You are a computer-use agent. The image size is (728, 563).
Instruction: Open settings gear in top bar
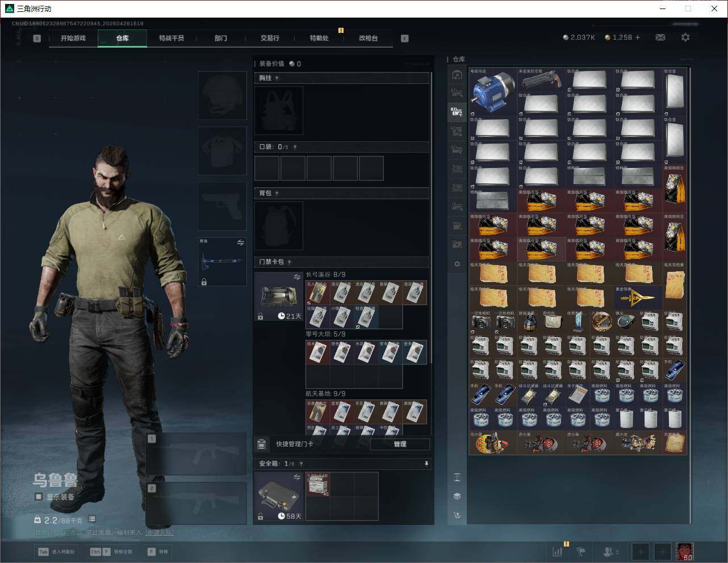685,37
